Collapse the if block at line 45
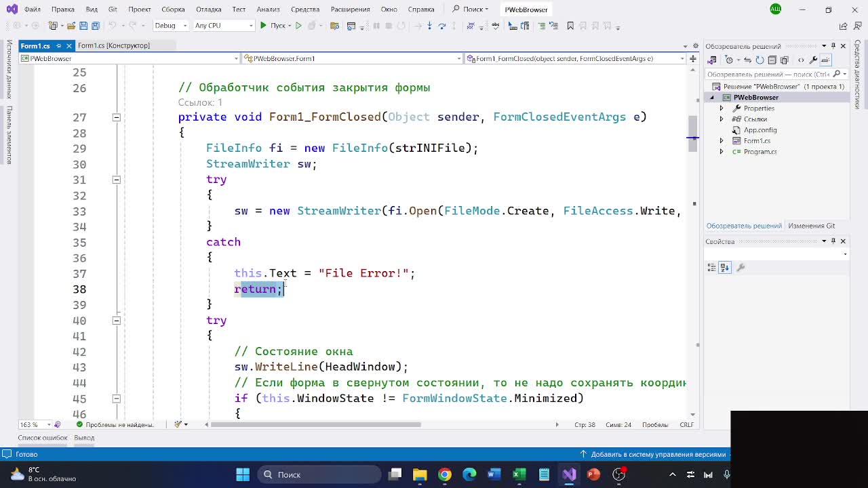Viewport: 868px width, 488px height. tap(116, 399)
